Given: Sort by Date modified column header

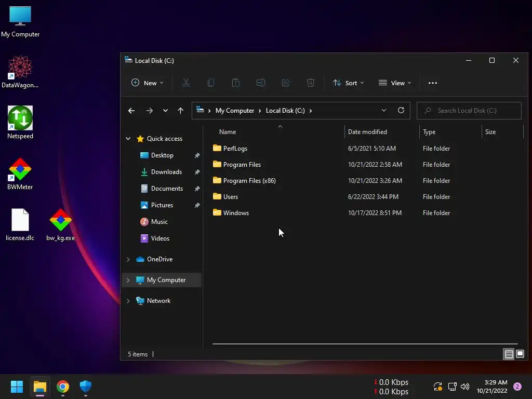Looking at the screenshot, I should point(382,131).
